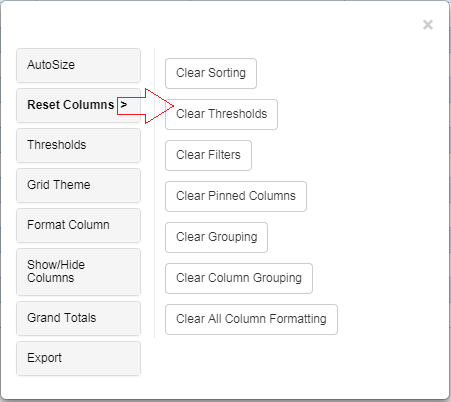
Task: Select Show/Hide Columns menu entry
Action: tap(78, 272)
